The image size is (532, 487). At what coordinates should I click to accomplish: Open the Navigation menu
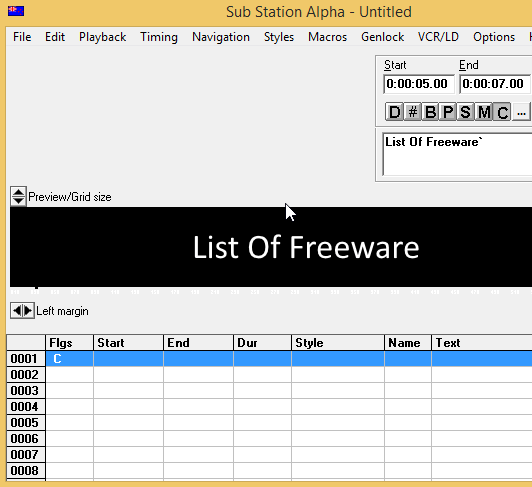click(x=221, y=37)
